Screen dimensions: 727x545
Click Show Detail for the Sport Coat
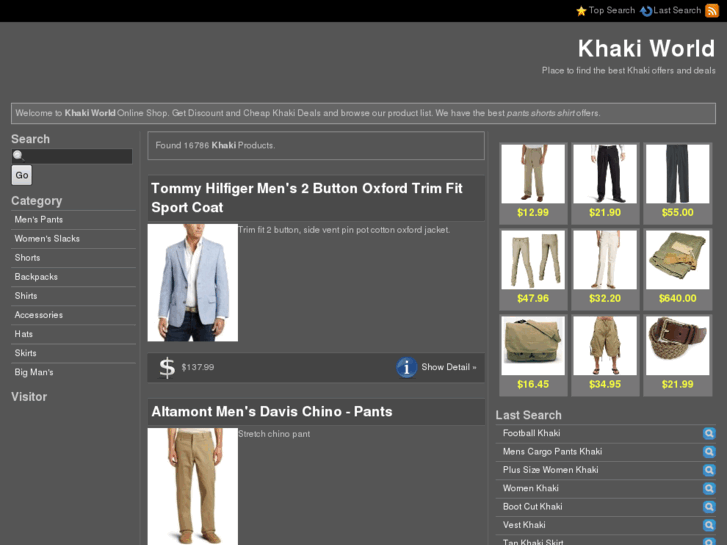(448, 367)
